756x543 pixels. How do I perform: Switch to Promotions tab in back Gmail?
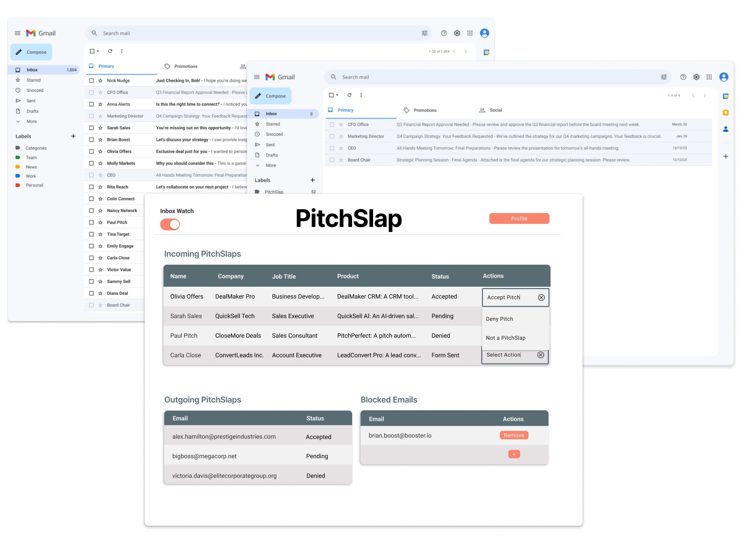(181, 66)
